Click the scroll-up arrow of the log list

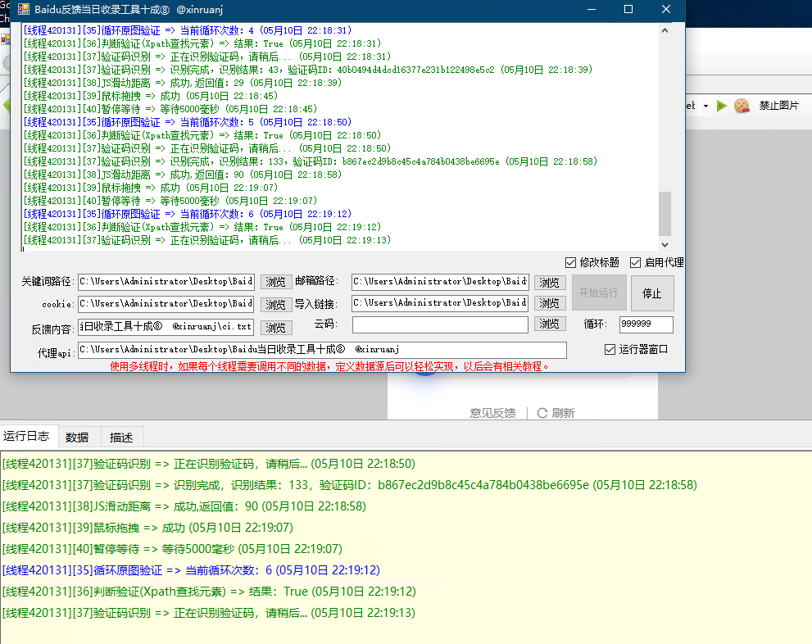pyautogui.click(x=665, y=30)
